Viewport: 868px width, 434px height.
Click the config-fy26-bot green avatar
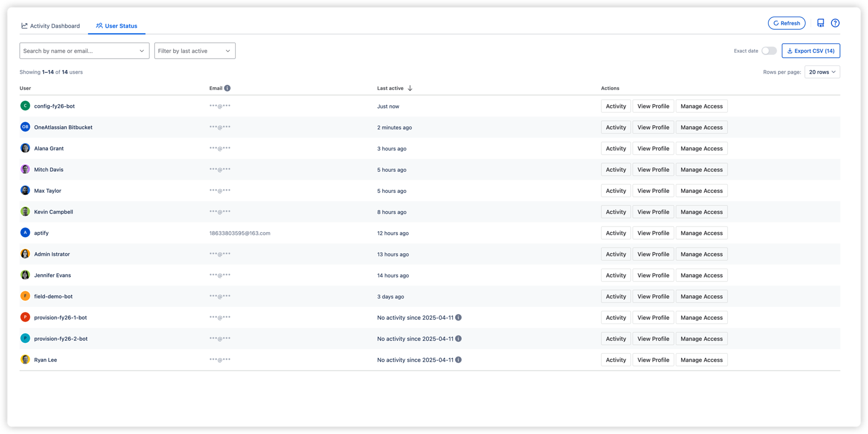pos(25,106)
